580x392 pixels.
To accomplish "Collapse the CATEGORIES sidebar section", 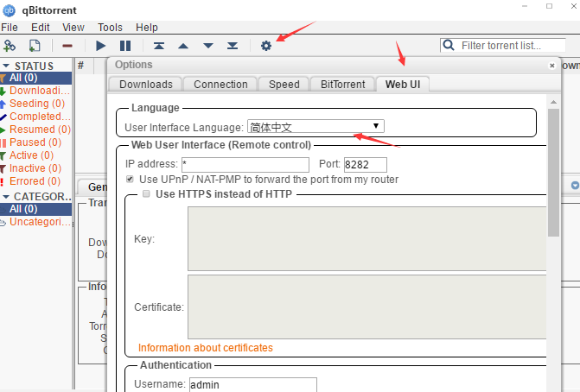I will pyautogui.click(x=6, y=196).
